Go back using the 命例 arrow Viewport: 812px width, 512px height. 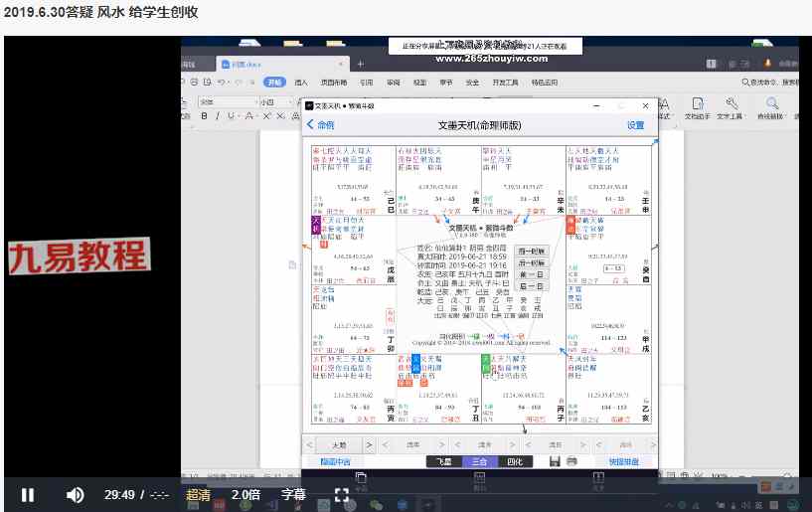point(320,125)
